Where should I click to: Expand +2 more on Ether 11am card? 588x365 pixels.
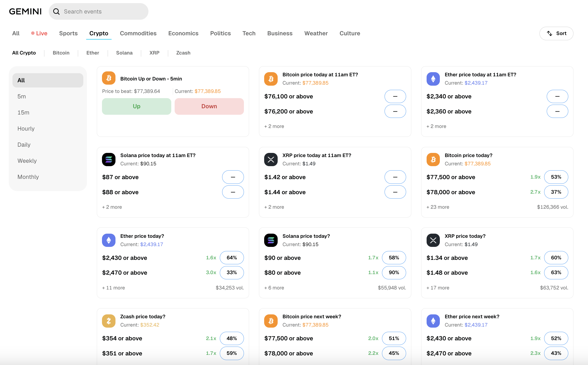point(436,126)
